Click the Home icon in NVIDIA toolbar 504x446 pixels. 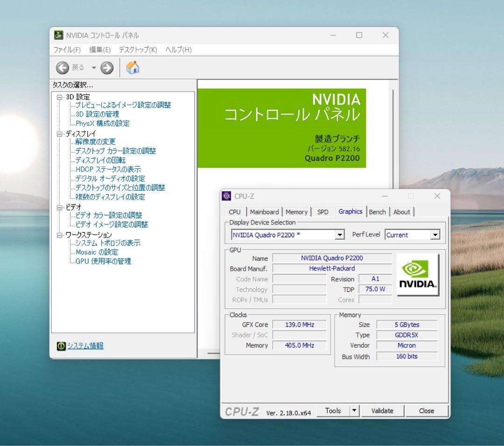click(133, 68)
